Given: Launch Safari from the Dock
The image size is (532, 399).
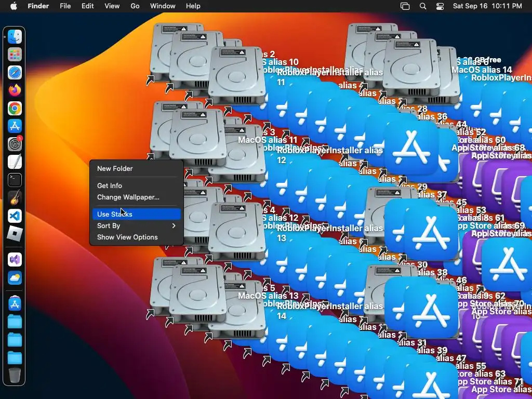Looking at the screenshot, I should [x=15, y=73].
